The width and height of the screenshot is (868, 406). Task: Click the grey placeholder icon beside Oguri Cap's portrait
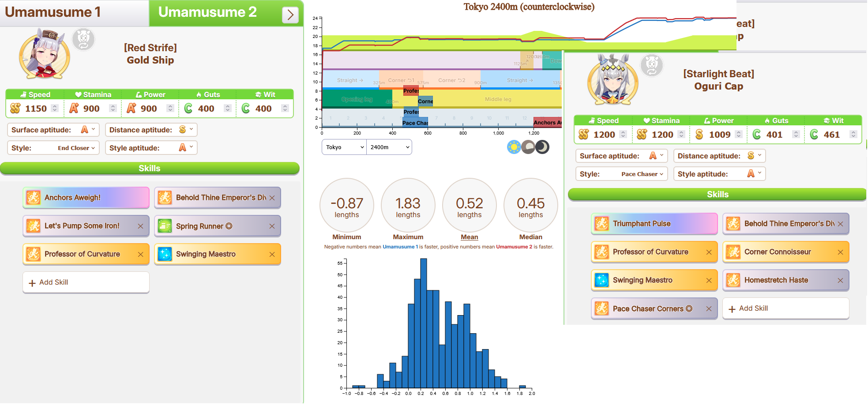pyautogui.click(x=652, y=65)
